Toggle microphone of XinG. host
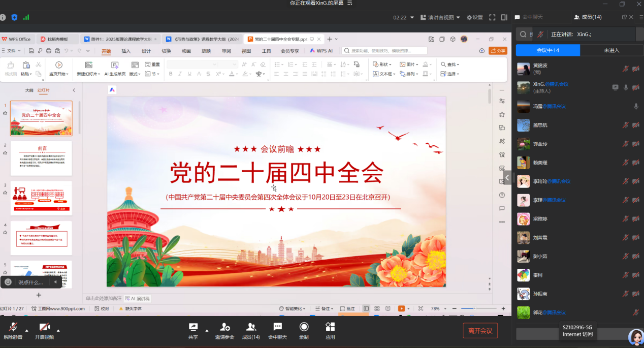644x348 pixels. pyautogui.click(x=626, y=87)
